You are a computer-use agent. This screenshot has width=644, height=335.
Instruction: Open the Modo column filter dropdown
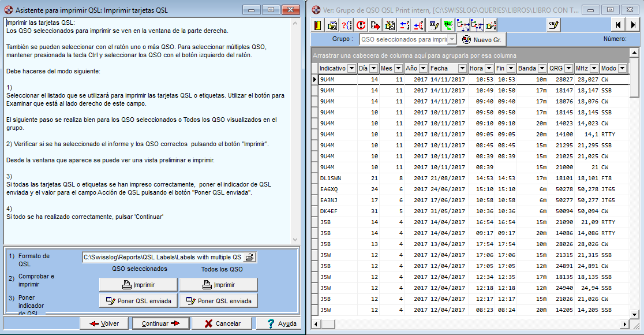pos(621,68)
